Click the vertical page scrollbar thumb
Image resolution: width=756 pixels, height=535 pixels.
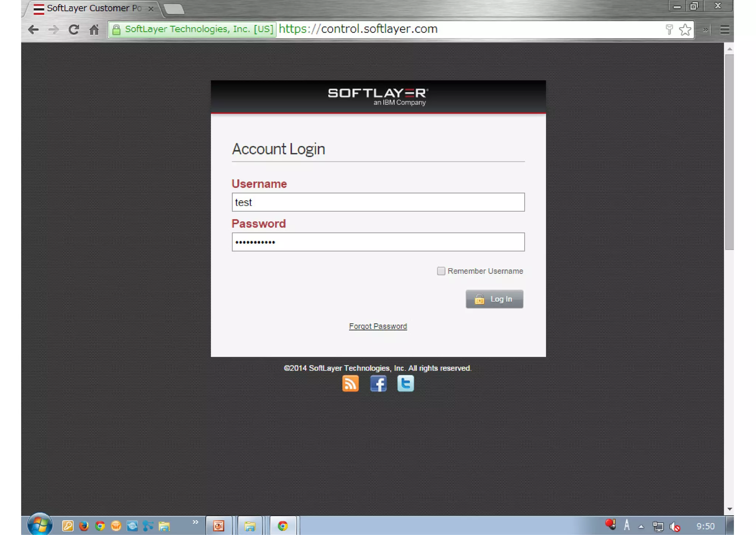tap(729, 151)
